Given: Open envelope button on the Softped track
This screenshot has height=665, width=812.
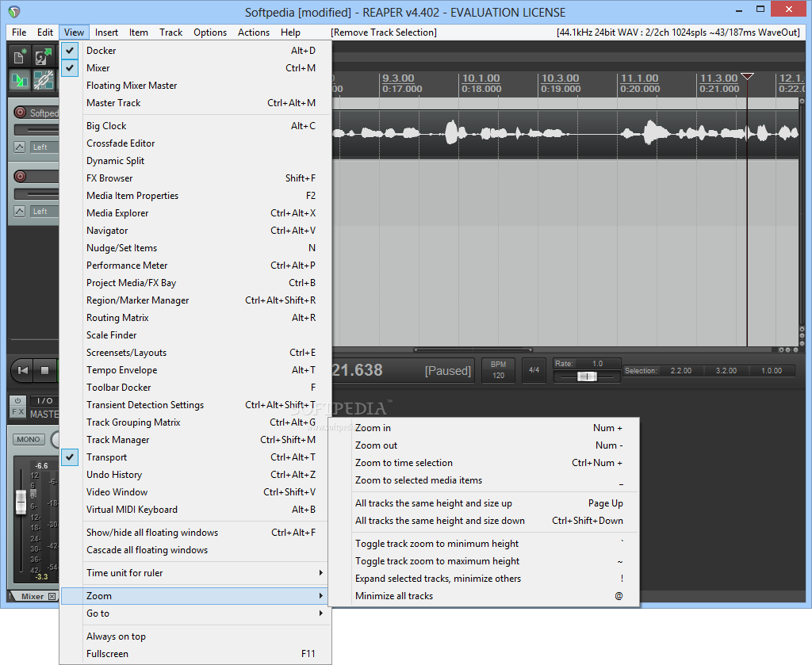Looking at the screenshot, I should pos(19,147).
